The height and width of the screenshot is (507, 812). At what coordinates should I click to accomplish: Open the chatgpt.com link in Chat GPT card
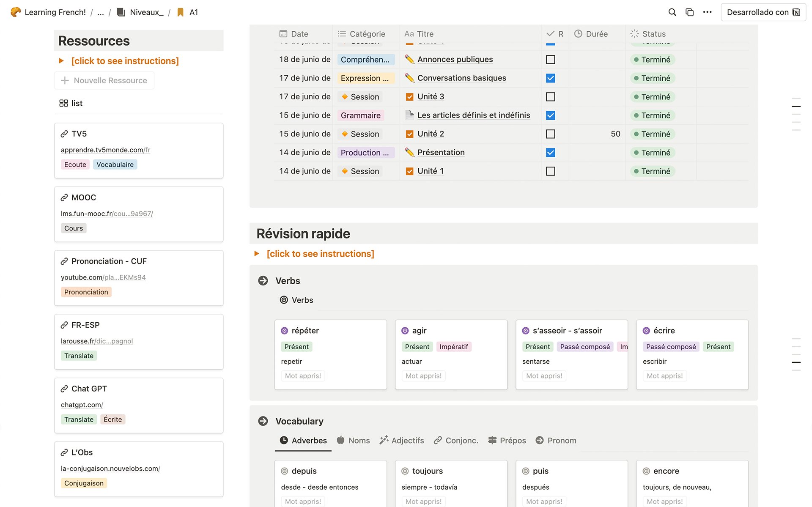coord(82,405)
